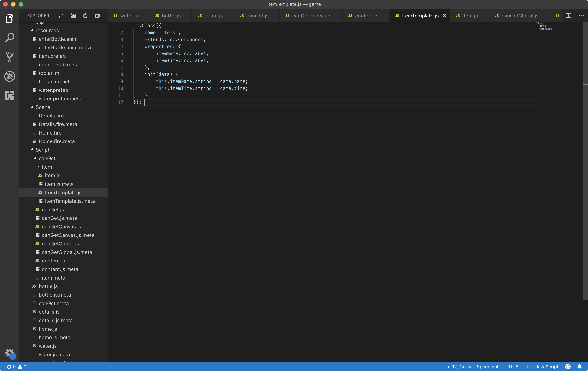Refresh the Explorer file tree
Image resolution: width=588 pixels, height=371 pixels.
(85, 16)
